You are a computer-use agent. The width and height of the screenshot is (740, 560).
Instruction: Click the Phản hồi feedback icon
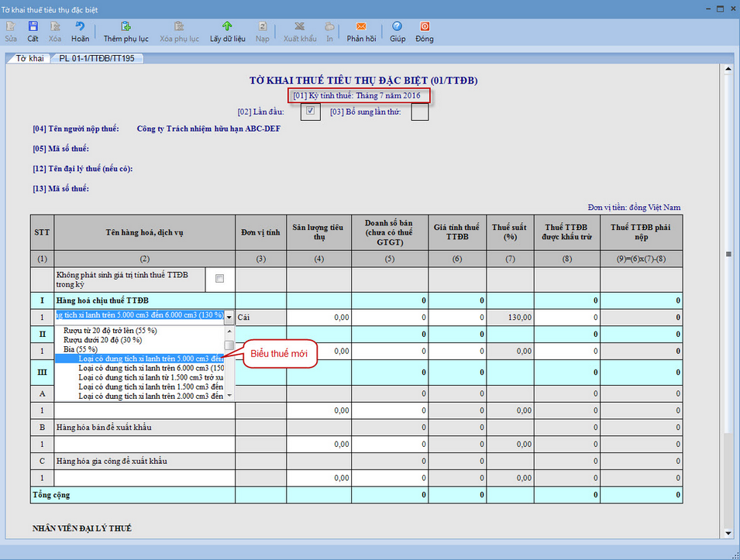[x=361, y=26]
